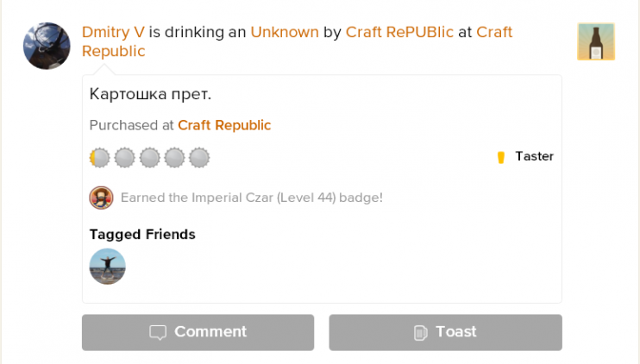640x364 pixels.
Task: Open the Craft RePUBlic brewery link
Action: (x=399, y=32)
